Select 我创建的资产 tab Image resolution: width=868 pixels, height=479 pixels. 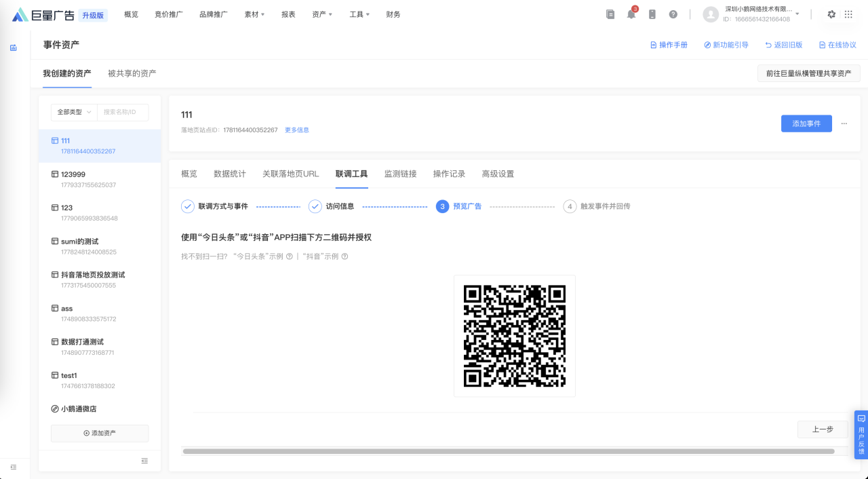[x=67, y=73]
